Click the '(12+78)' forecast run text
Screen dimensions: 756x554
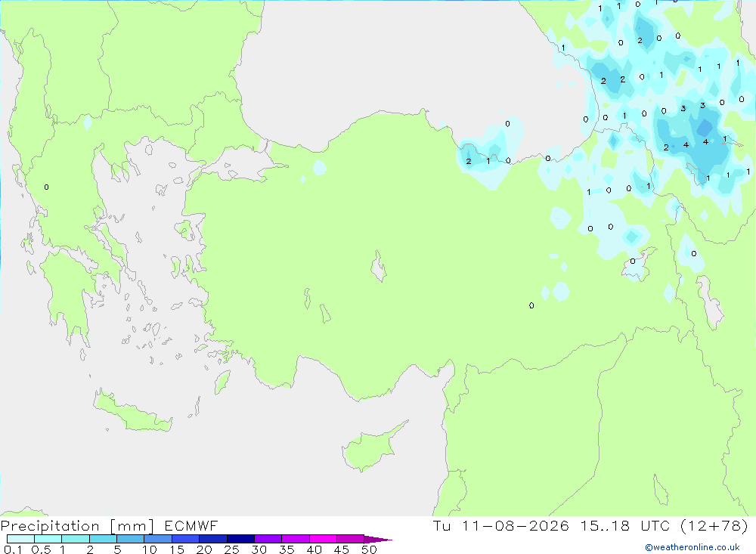tap(714, 525)
